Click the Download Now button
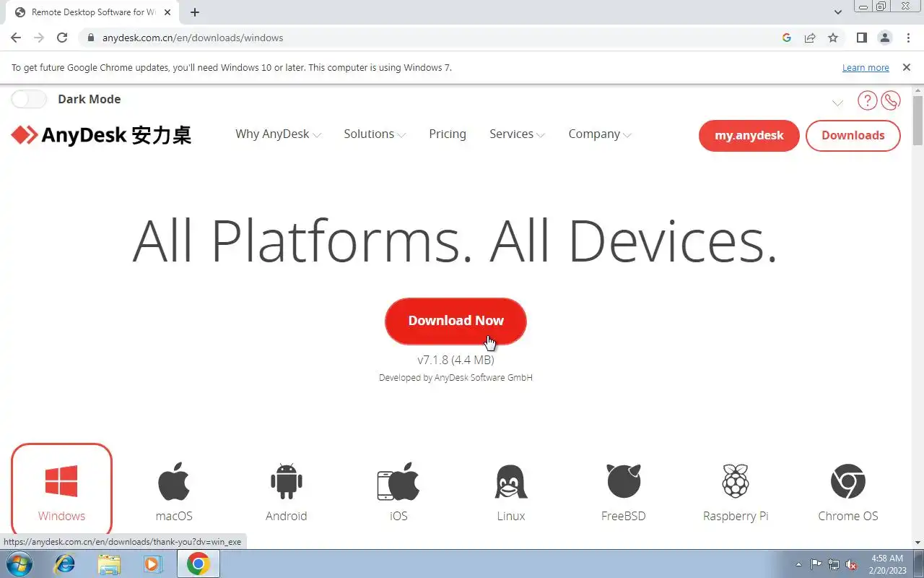 coord(456,321)
